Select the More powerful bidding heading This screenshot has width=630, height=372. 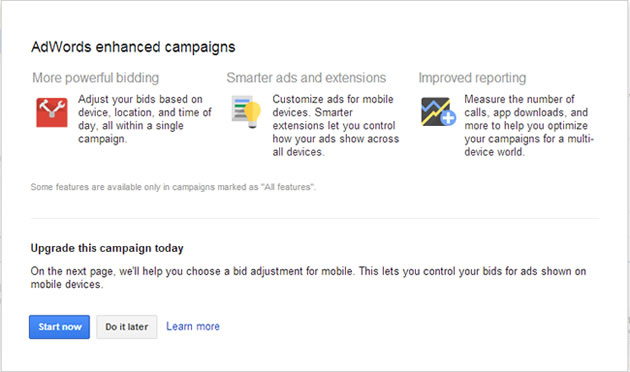coord(96,78)
